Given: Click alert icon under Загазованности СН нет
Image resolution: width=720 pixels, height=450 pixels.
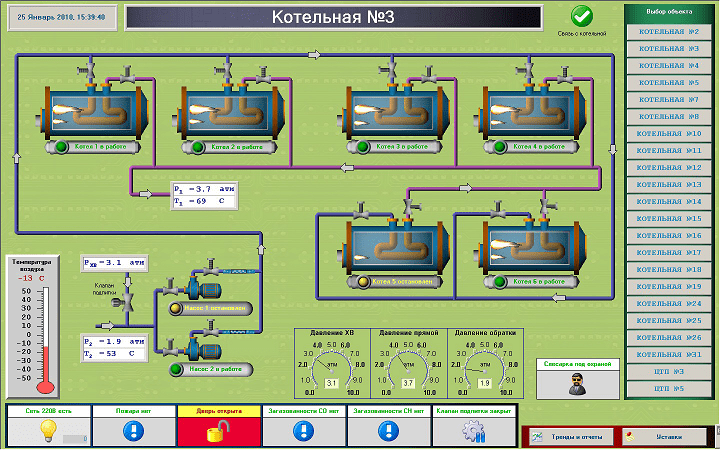Looking at the screenshot, I should coord(388,431).
